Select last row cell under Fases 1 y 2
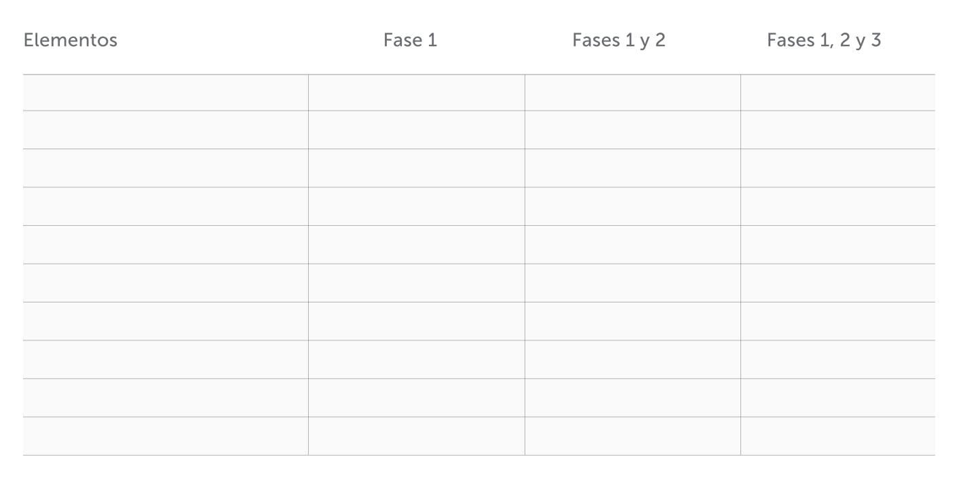The width and height of the screenshot is (980, 491). 633,436
